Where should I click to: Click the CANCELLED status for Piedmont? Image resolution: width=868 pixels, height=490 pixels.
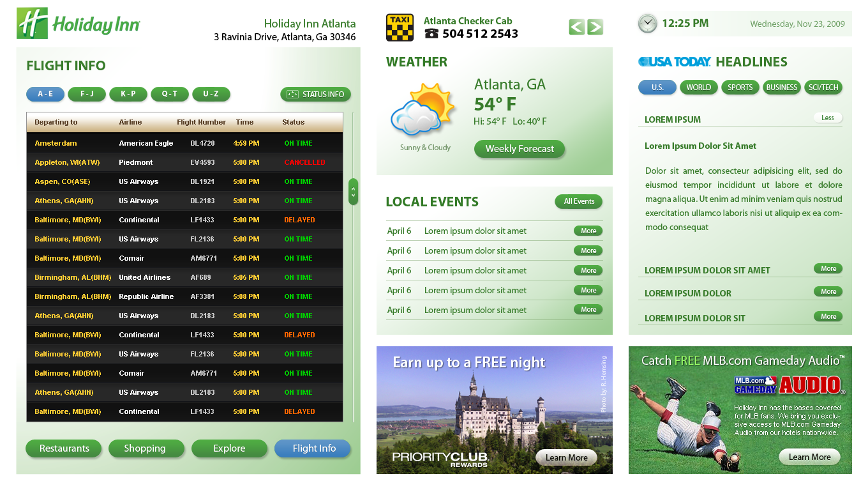click(304, 162)
